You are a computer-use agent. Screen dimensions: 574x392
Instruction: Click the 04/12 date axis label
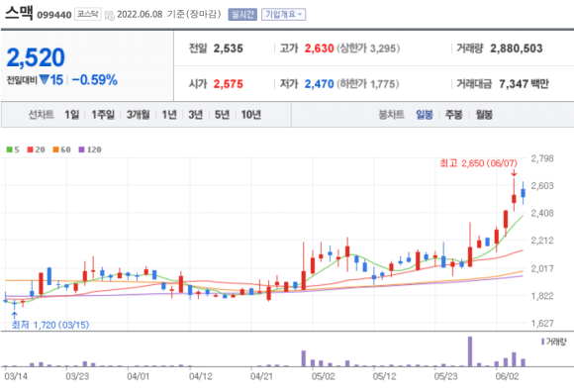200,376
